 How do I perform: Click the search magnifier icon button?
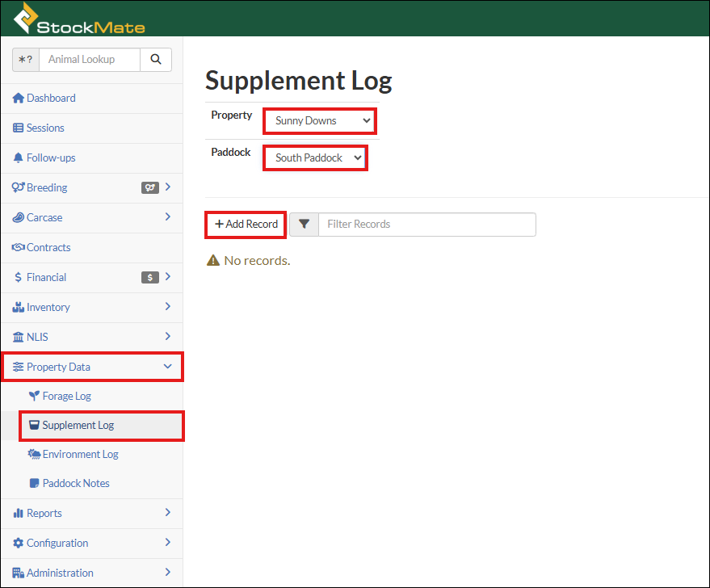(155, 60)
